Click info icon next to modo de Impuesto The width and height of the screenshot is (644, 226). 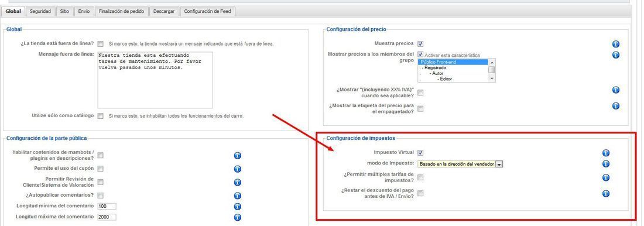pos(605,164)
